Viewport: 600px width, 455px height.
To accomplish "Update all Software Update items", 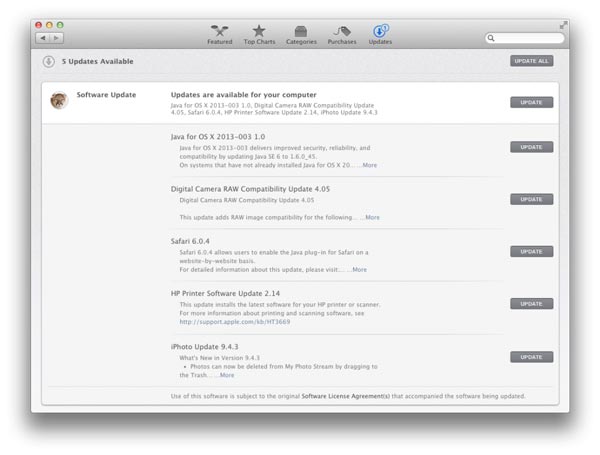I will (531, 102).
